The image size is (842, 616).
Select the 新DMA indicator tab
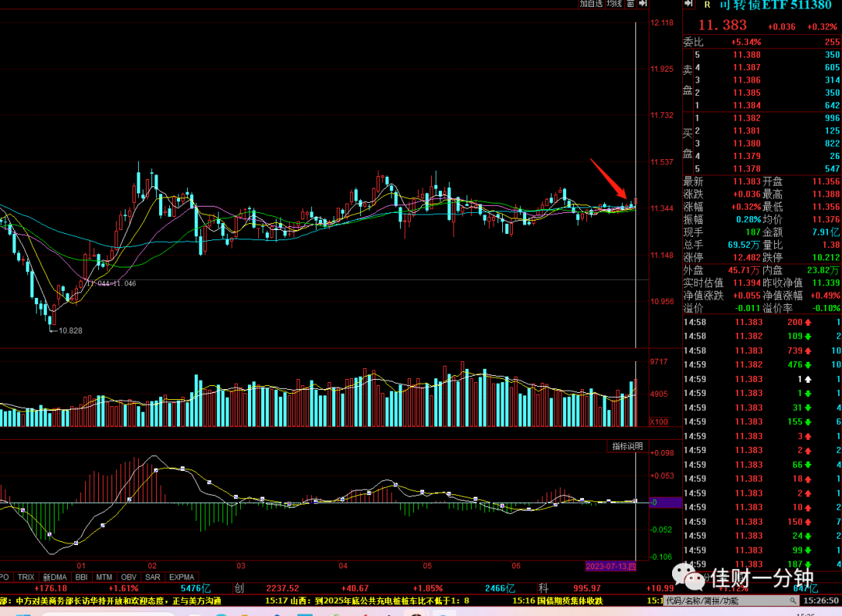(x=55, y=577)
